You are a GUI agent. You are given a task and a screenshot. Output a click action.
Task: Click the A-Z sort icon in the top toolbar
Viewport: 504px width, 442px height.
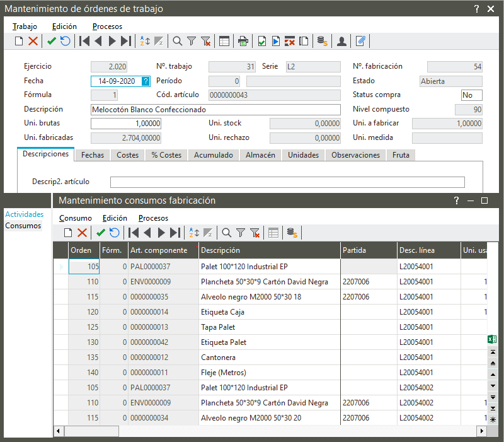coord(145,42)
